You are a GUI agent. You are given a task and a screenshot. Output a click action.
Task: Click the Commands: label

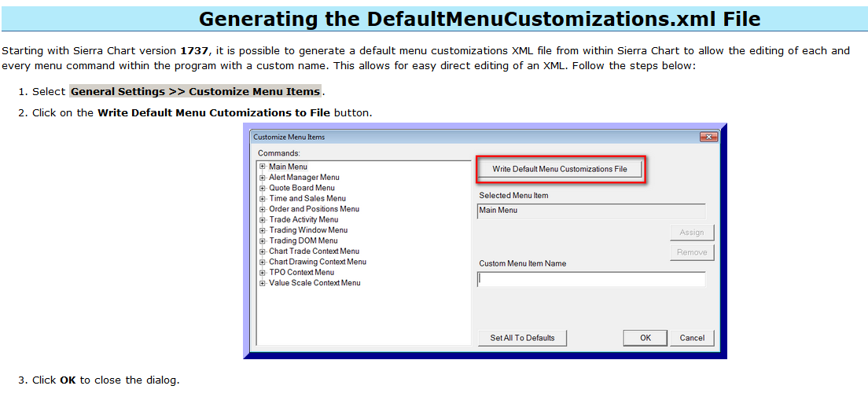pos(279,152)
